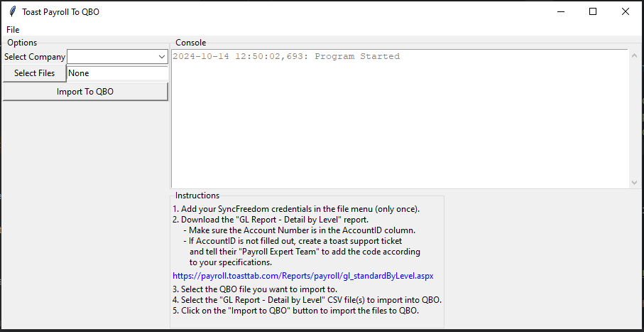Click the Console panel heading label
Screen dimensions: 644x332
190,43
